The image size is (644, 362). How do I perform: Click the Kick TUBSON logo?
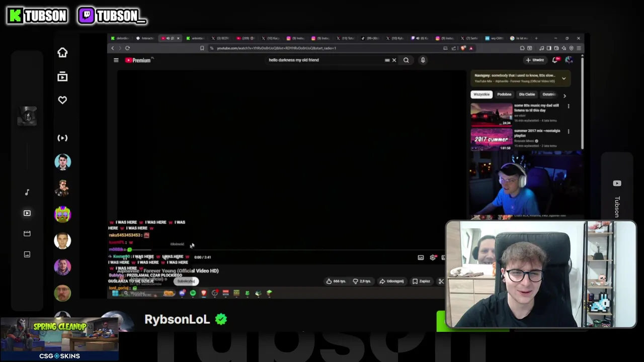point(37,16)
